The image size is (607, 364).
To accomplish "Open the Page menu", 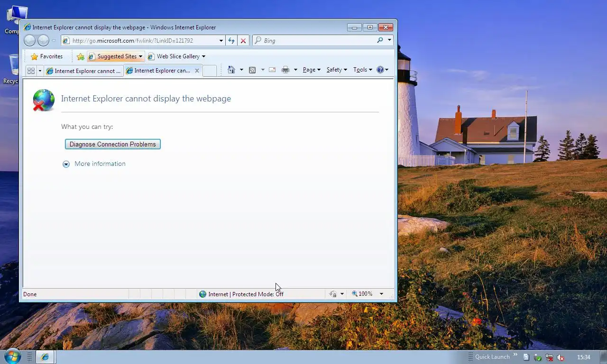I will point(312,70).
